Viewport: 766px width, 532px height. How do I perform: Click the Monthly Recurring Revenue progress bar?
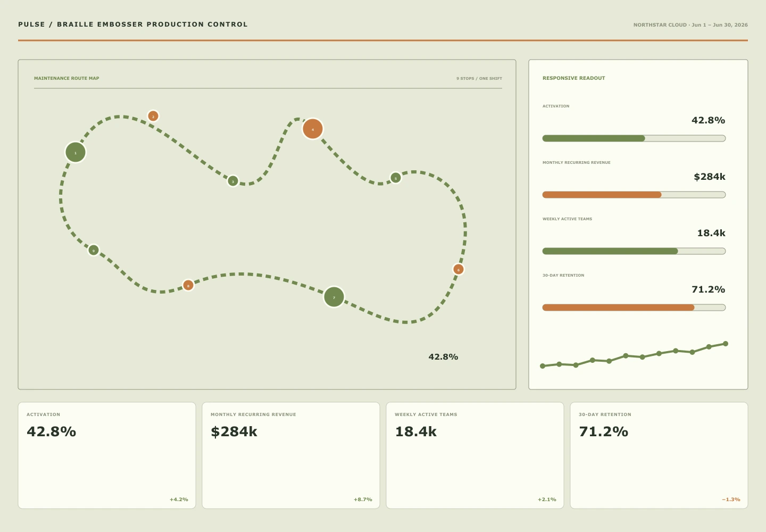click(x=634, y=195)
